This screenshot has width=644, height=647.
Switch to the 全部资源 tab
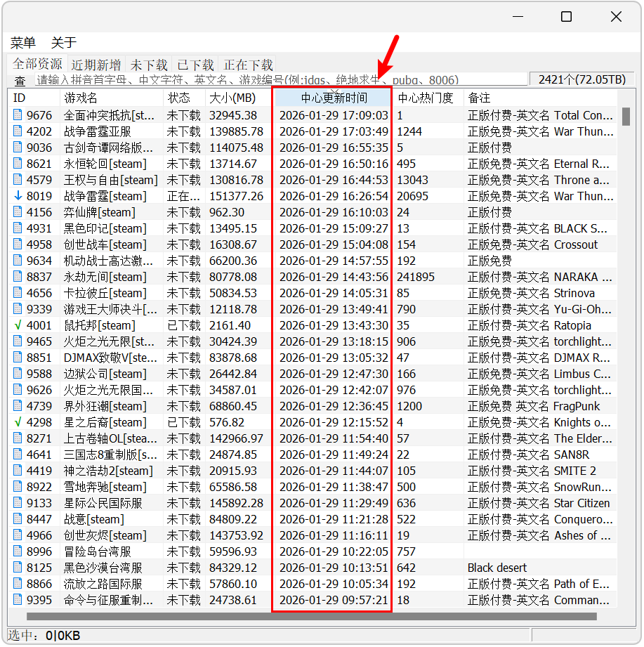37,64
